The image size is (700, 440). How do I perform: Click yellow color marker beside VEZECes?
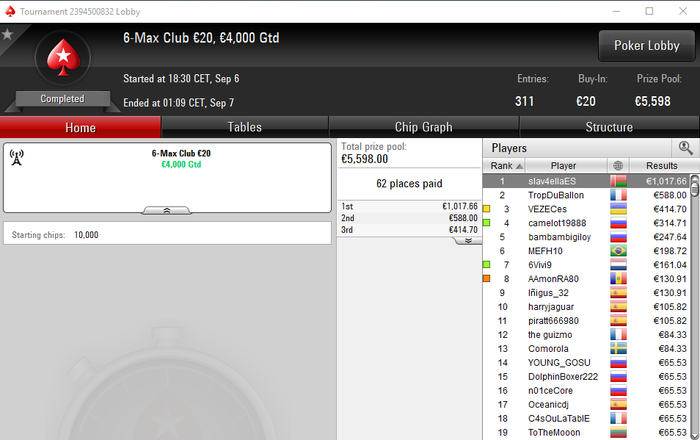pos(487,209)
